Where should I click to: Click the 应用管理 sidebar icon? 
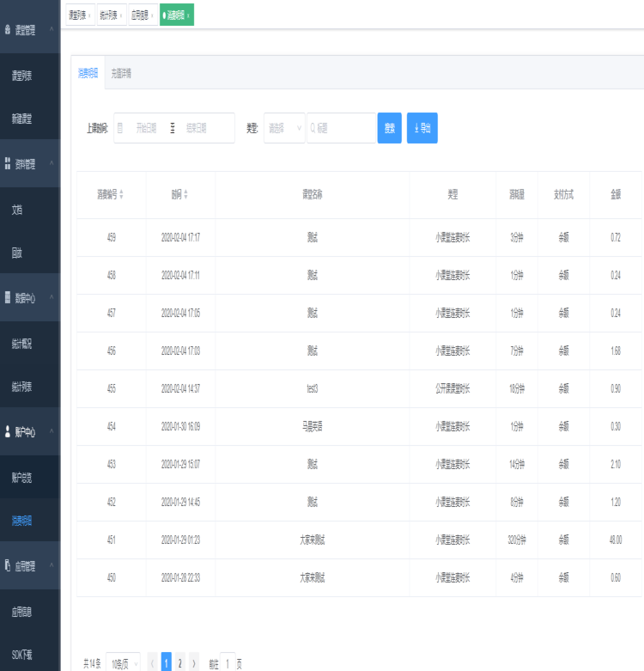point(8,565)
